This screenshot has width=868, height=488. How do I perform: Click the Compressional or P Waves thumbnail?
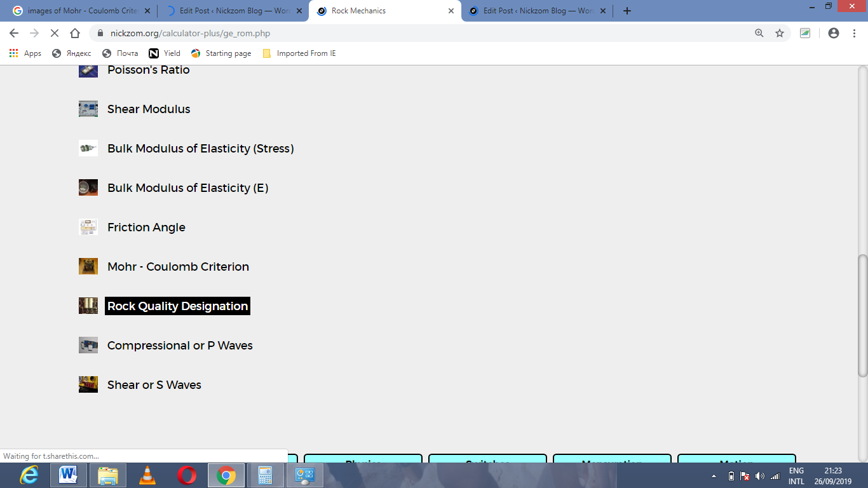click(x=88, y=345)
